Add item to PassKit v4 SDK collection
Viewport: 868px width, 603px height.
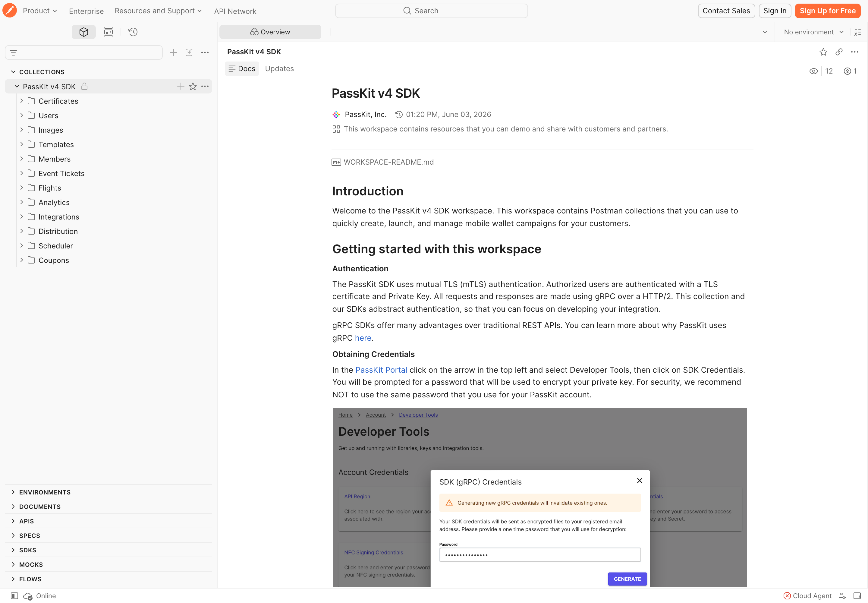point(181,87)
